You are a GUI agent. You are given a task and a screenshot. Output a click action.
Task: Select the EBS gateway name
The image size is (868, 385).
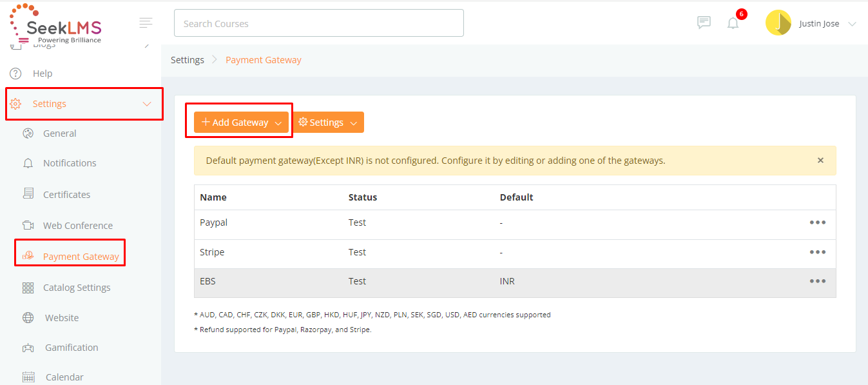coord(207,281)
